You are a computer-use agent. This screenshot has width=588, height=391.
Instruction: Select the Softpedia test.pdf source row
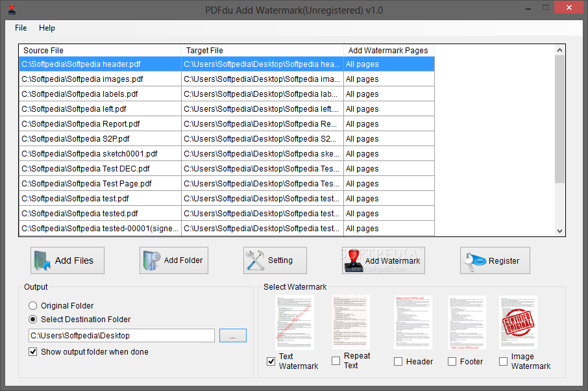100,199
